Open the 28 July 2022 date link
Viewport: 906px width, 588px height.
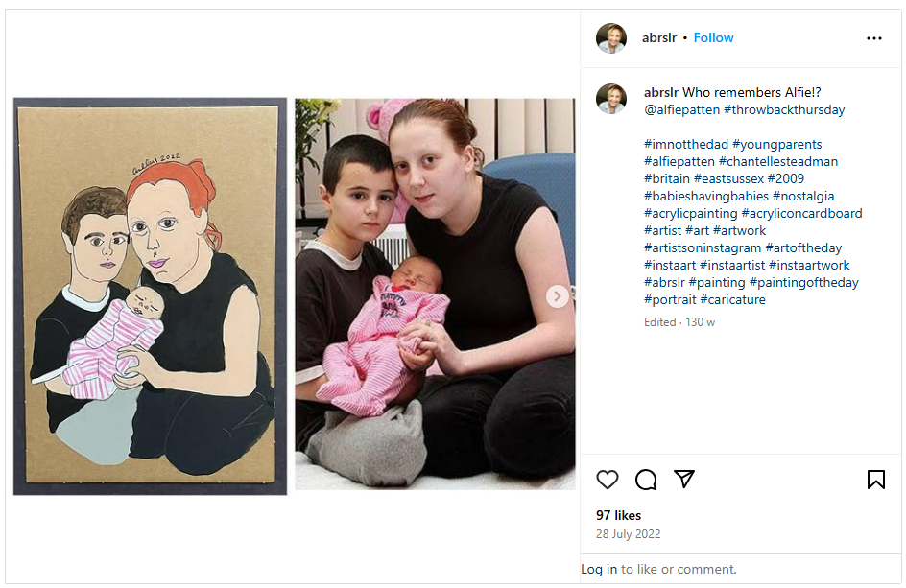(628, 534)
